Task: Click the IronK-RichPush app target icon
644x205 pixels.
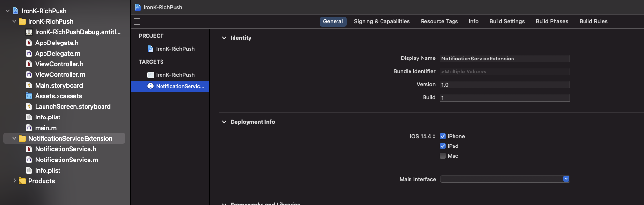Action: pyautogui.click(x=151, y=75)
